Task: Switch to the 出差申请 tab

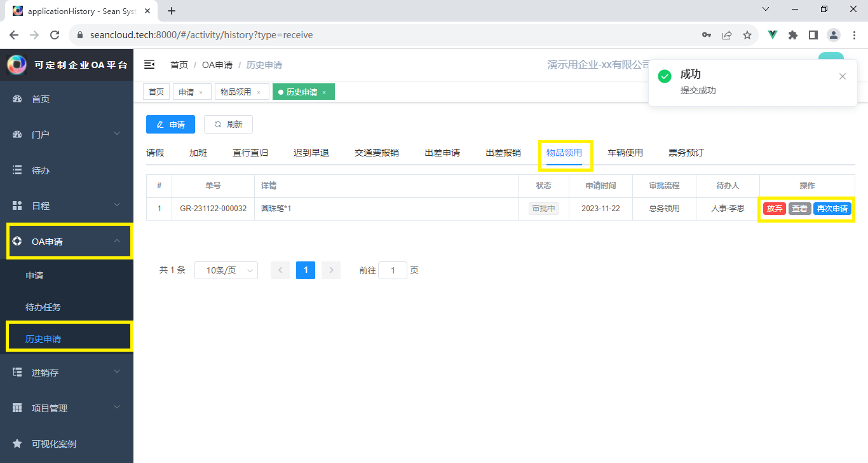Action: coord(442,153)
